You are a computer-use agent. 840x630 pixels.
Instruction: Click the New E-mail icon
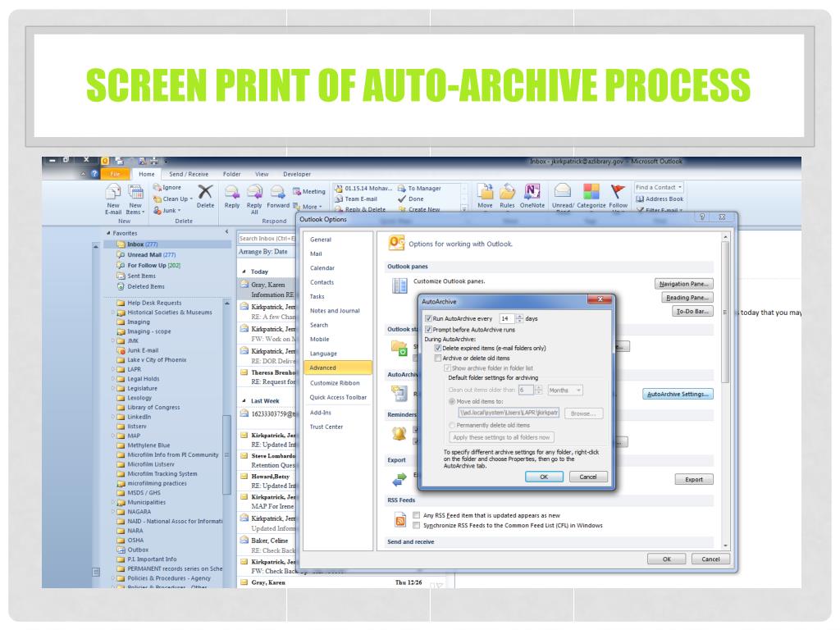coord(113,192)
